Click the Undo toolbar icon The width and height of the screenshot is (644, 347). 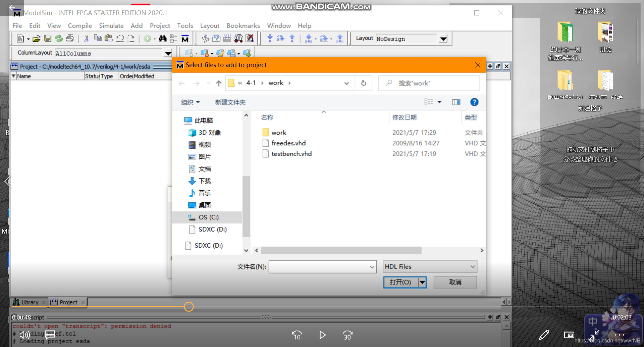[120, 39]
